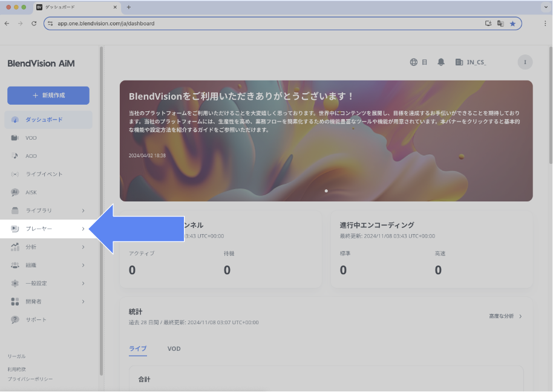Click the AiSK chat bubble icon
This screenshot has width=553, height=392.
pos(15,192)
